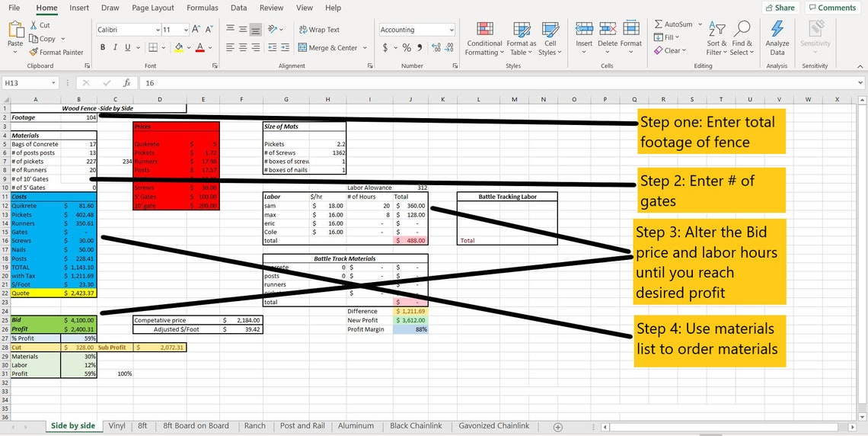Center cell text horizontally

coord(243,48)
